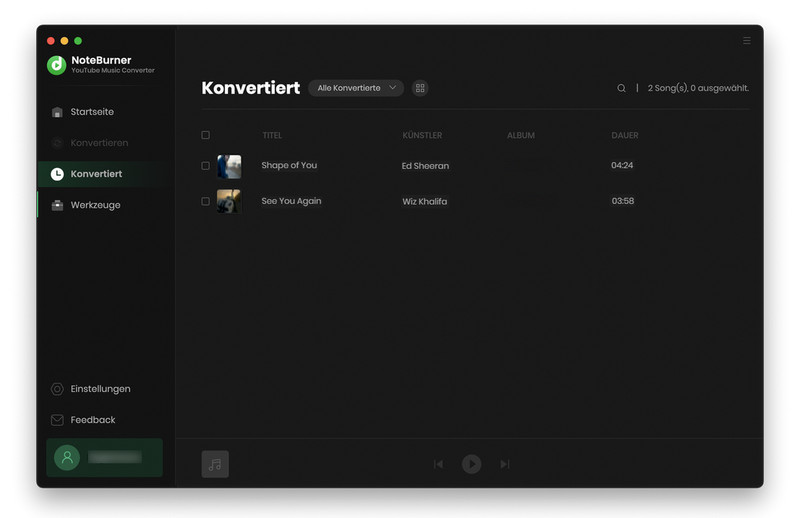Click Shape of You album thumbnail
The image size is (800, 518).
(229, 166)
